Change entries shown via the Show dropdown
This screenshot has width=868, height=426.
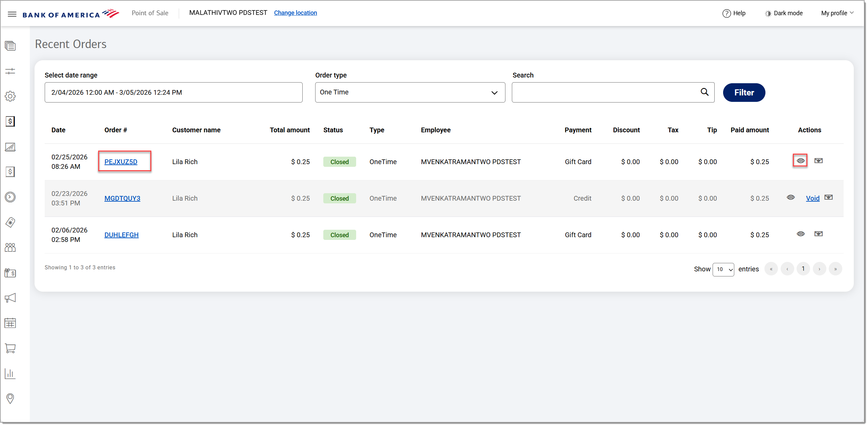tap(723, 269)
